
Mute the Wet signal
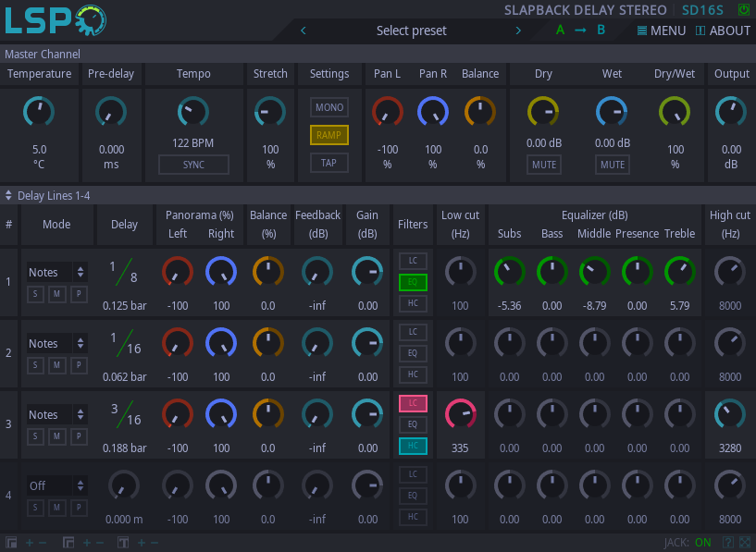click(613, 165)
